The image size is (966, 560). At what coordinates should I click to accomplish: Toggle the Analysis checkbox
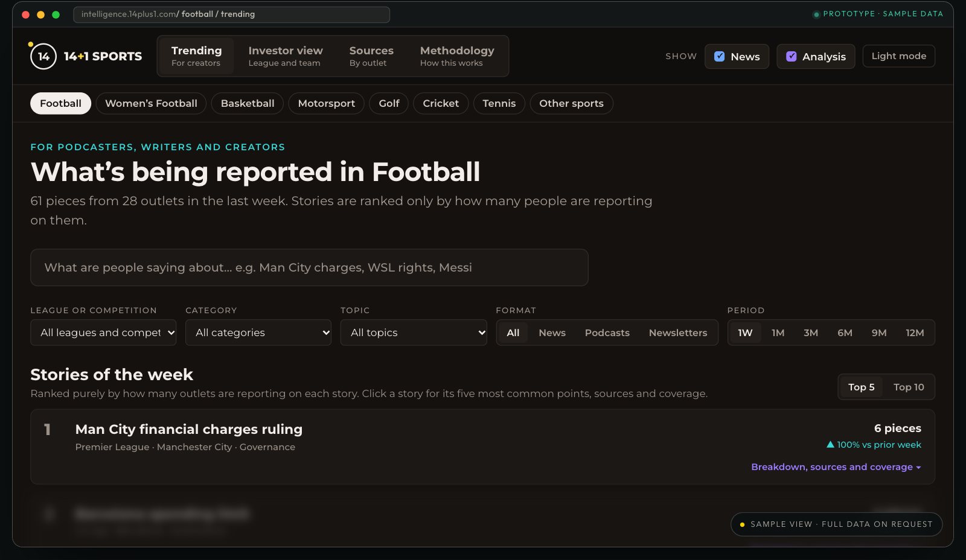(x=791, y=57)
